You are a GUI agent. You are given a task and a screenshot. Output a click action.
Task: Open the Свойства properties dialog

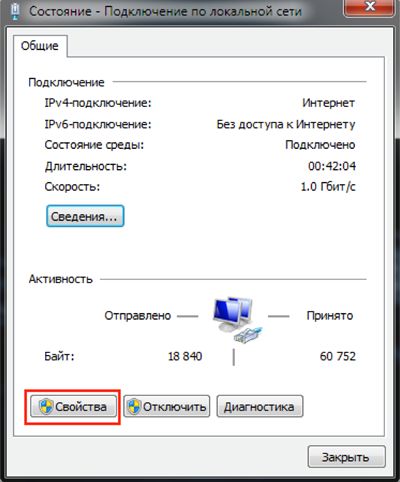coord(73,406)
